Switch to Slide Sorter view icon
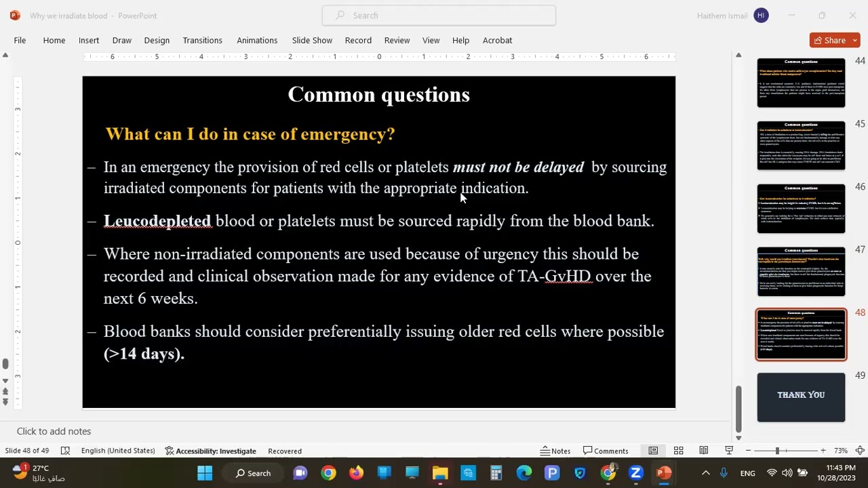Viewport: 868px width, 488px height. pos(678,451)
